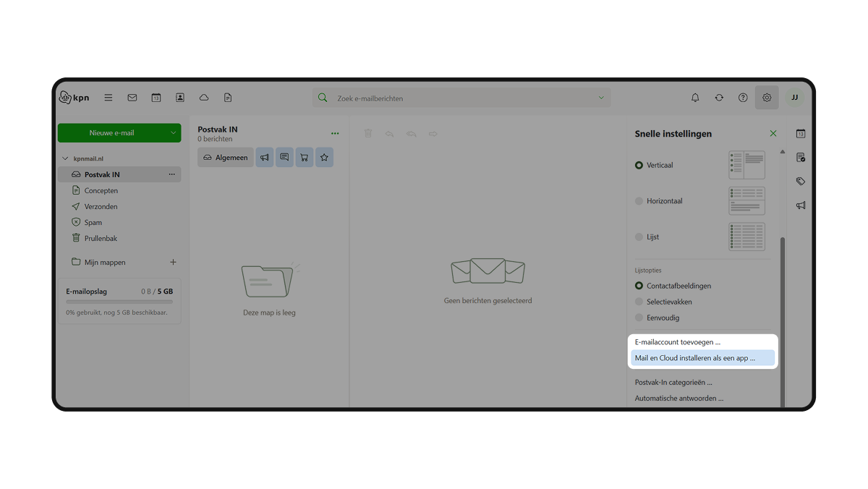Click Mail en Cloud installeren als een app
This screenshot has height=489, width=868.
(702, 358)
